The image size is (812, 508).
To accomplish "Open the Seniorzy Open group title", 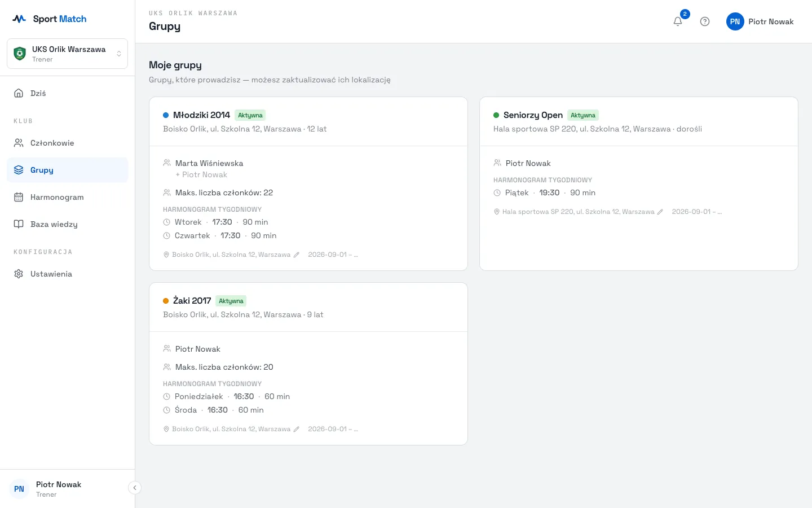I will pos(533,115).
